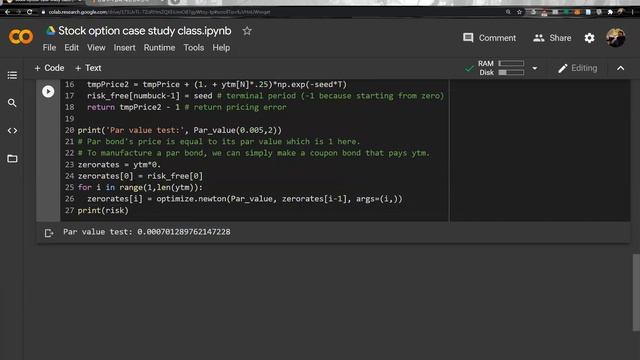
Task: Click code line 17 risk_free[numbuck-1] = seed
Action: [265, 96]
